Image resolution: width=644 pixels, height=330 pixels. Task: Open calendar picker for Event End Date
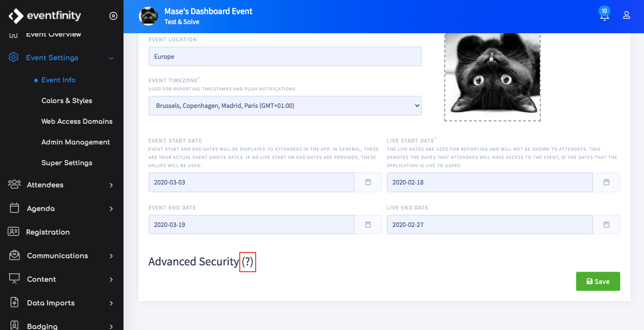[368, 224]
